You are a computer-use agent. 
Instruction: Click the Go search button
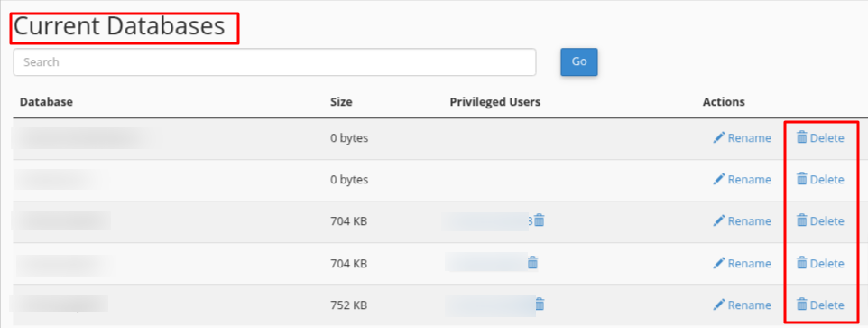pyautogui.click(x=579, y=61)
